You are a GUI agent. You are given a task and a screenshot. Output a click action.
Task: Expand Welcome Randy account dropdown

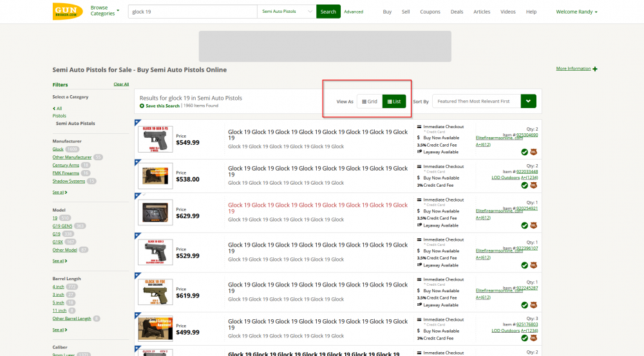click(x=576, y=12)
